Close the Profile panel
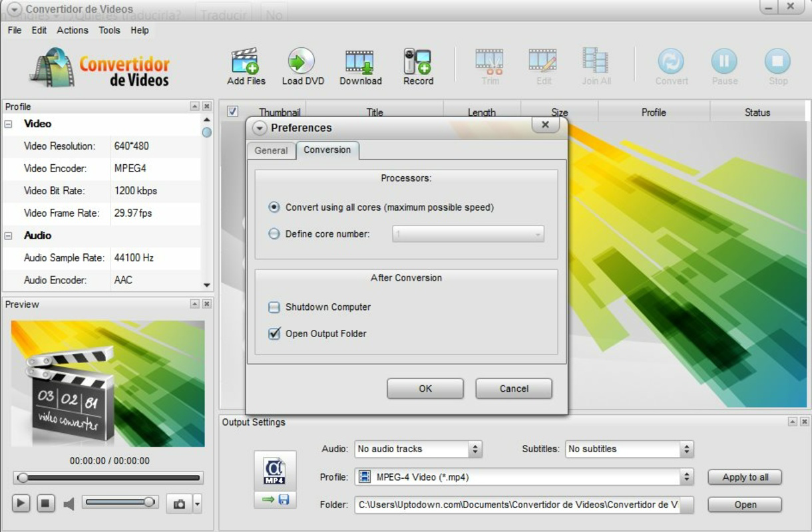Viewport: 812px width, 532px height. click(x=207, y=106)
